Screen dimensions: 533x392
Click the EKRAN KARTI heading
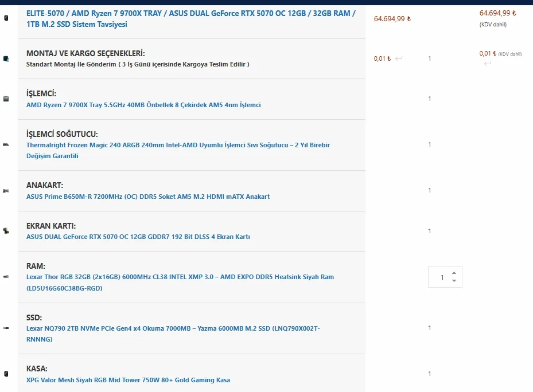click(x=51, y=226)
